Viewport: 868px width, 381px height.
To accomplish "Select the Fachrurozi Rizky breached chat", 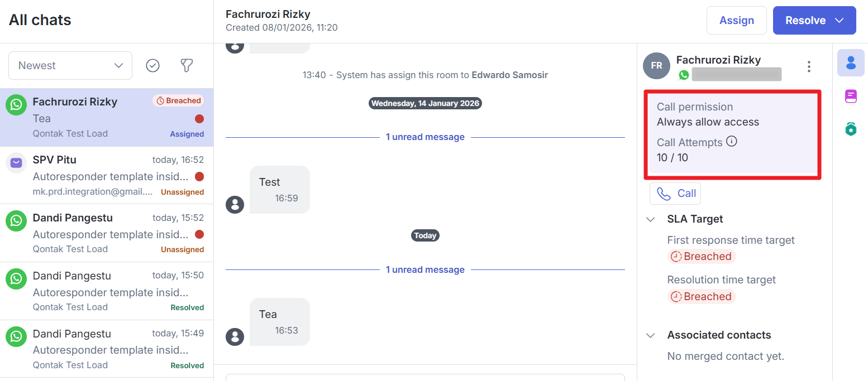I will [x=106, y=118].
